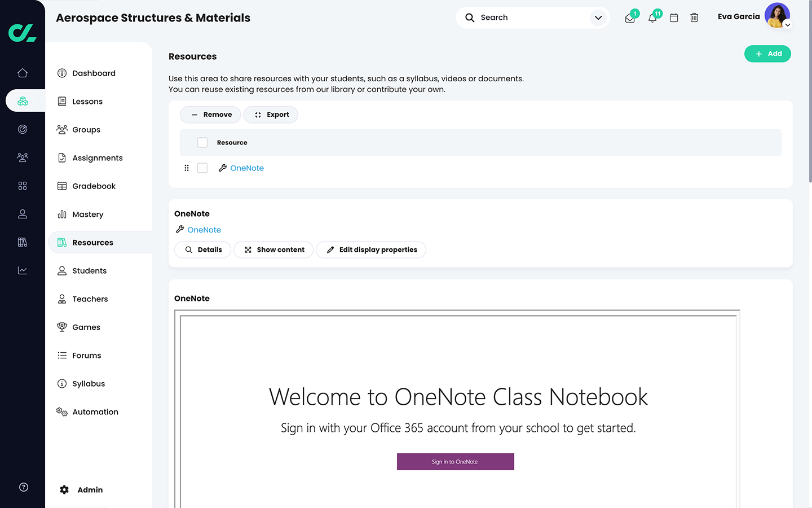Expand the search options dropdown arrow
The height and width of the screenshot is (508, 812).
[x=598, y=17]
